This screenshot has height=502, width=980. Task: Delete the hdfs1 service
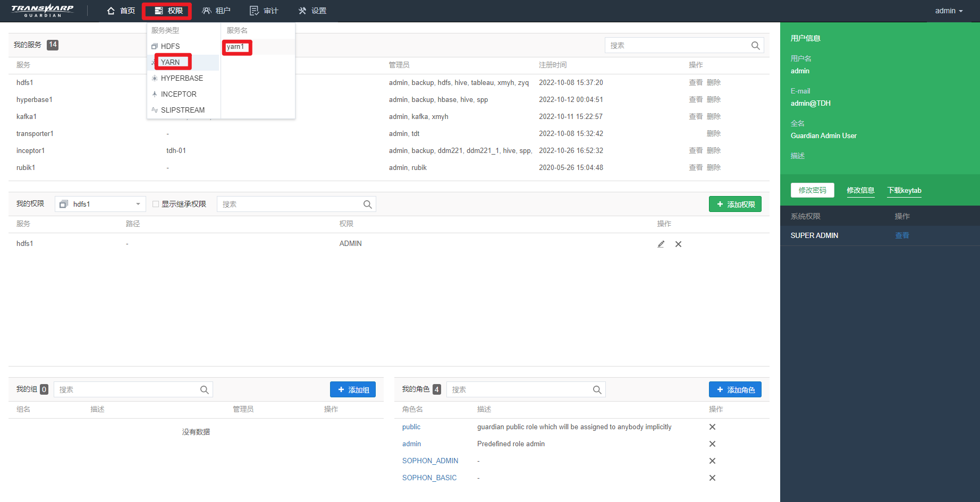click(x=714, y=82)
